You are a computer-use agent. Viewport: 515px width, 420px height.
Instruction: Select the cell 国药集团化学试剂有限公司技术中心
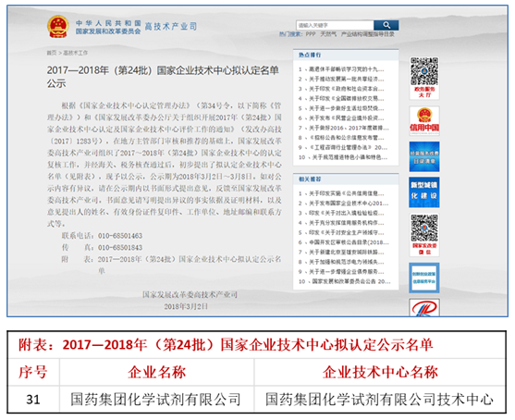(x=379, y=400)
